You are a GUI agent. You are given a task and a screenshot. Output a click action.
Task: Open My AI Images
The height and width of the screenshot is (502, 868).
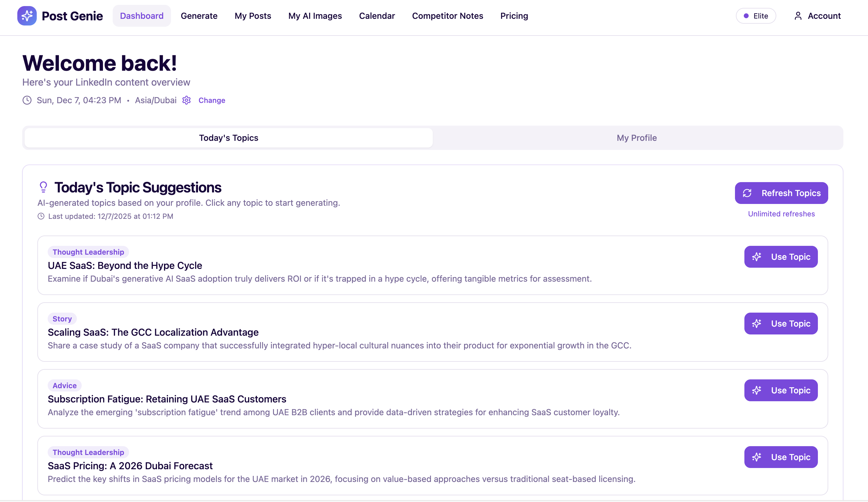[x=315, y=16]
